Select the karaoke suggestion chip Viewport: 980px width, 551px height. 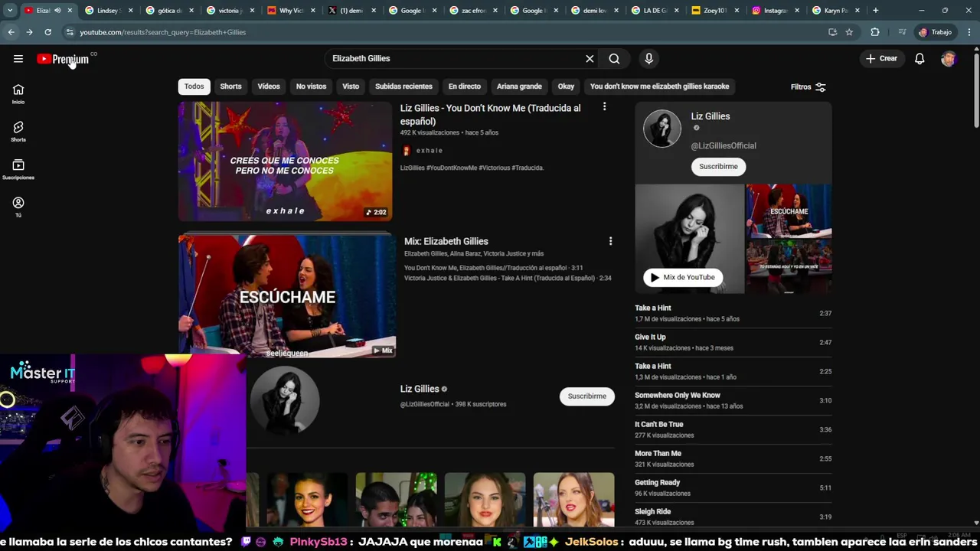(x=659, y=86)
